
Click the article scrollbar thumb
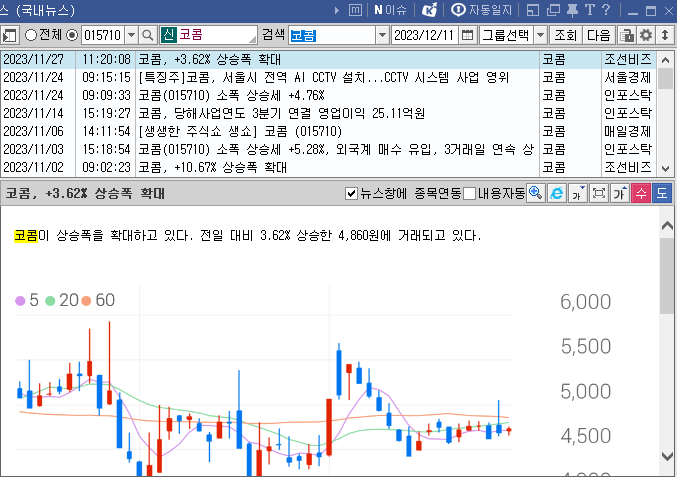pyautogui.click(x=667, y=275)
